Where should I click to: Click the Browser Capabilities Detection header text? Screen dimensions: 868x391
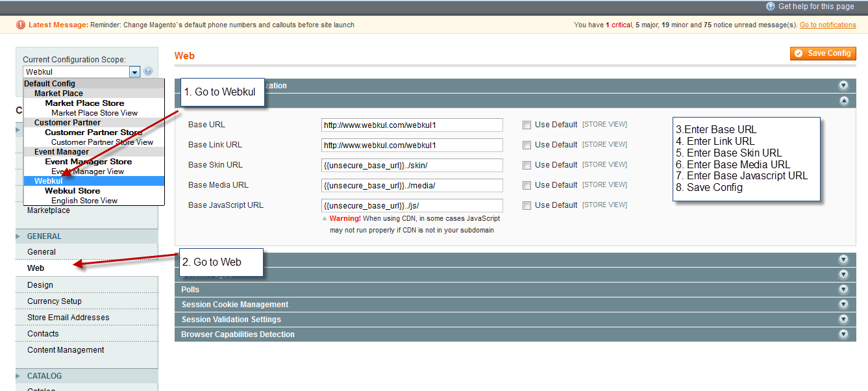tap(238, 334)
